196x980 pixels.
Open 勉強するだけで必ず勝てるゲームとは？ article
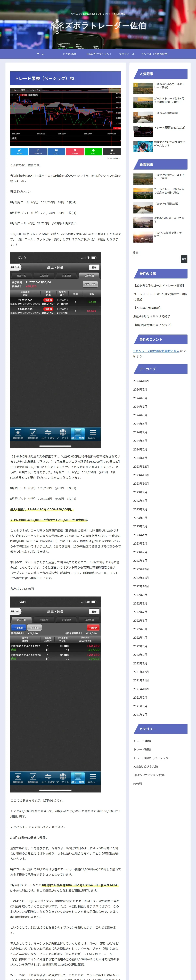tap(170, 144)
